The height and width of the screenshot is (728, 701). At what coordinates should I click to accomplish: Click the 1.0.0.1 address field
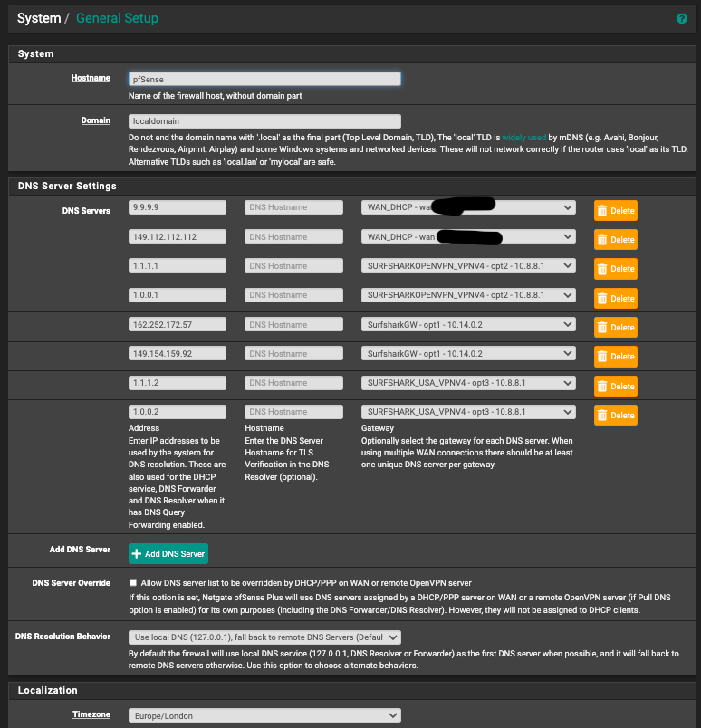point(178,295)
